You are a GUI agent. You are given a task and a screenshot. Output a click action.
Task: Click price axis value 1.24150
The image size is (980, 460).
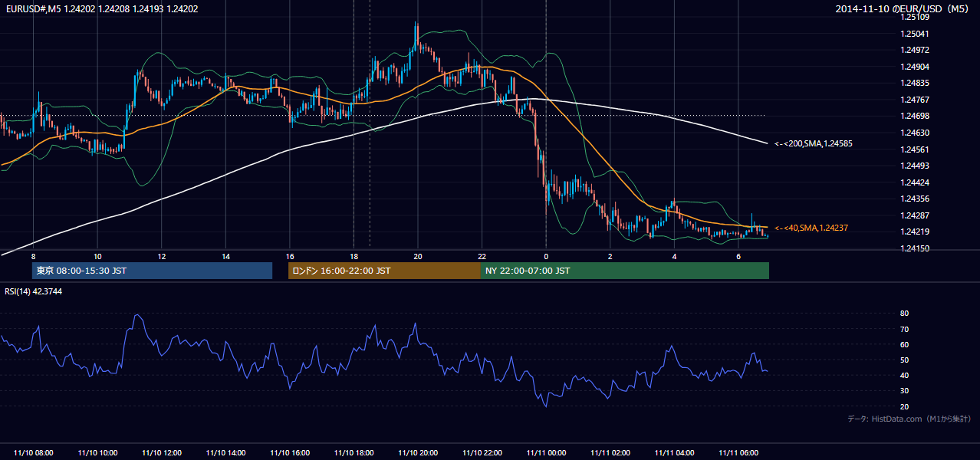click(914, 248)
